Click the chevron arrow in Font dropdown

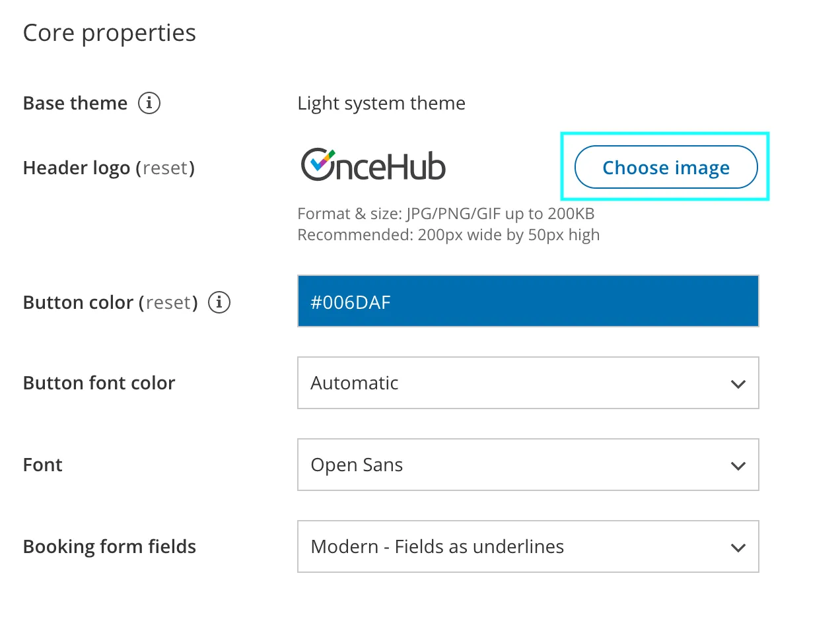738,466
